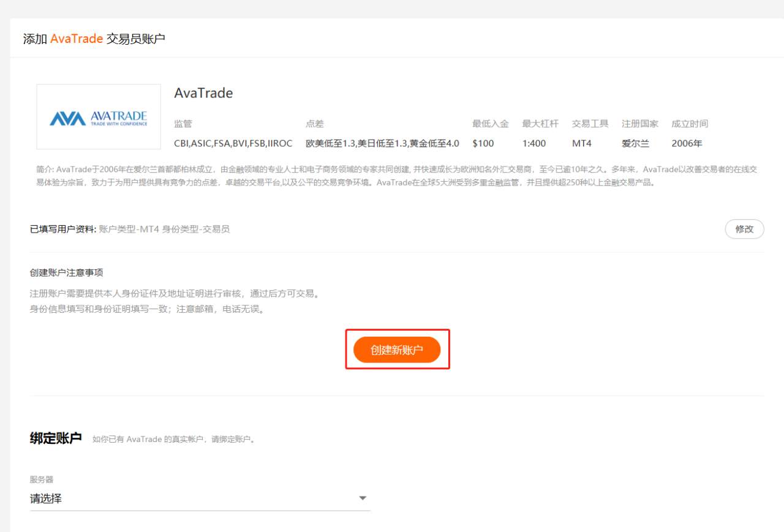Click the registered country value 爱尔兰
The width and height of the screenshot is (784, 532).
[x=635, y=143]
